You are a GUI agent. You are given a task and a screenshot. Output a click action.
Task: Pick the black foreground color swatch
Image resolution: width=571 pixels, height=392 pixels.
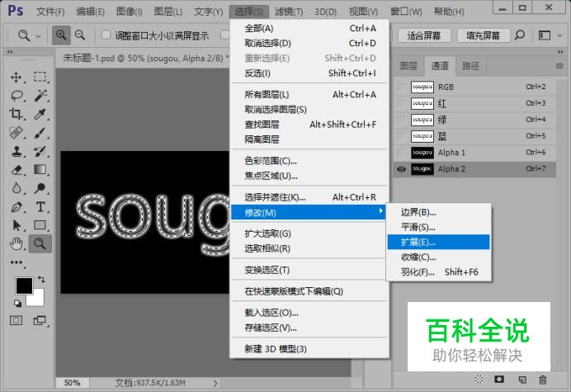[x=22, y=284]
